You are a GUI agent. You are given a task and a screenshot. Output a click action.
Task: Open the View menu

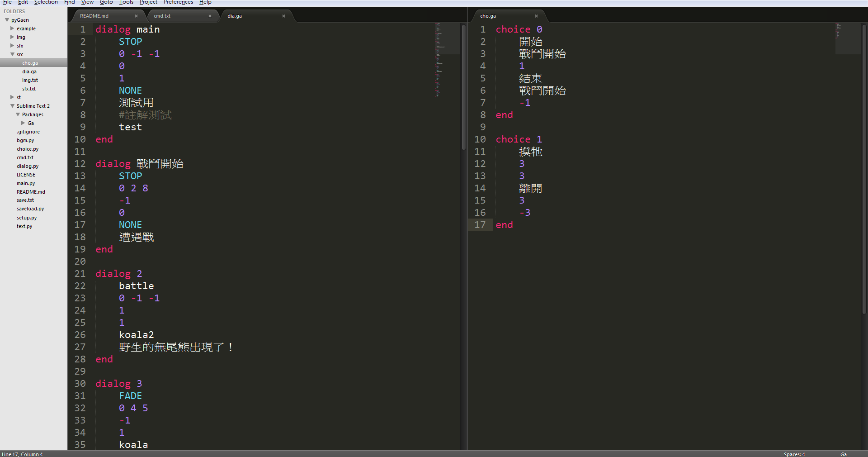click(x=87, y=2)
